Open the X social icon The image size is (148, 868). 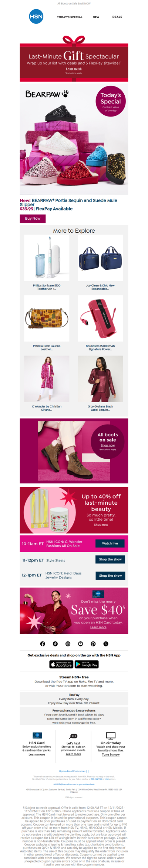[105, 643]
